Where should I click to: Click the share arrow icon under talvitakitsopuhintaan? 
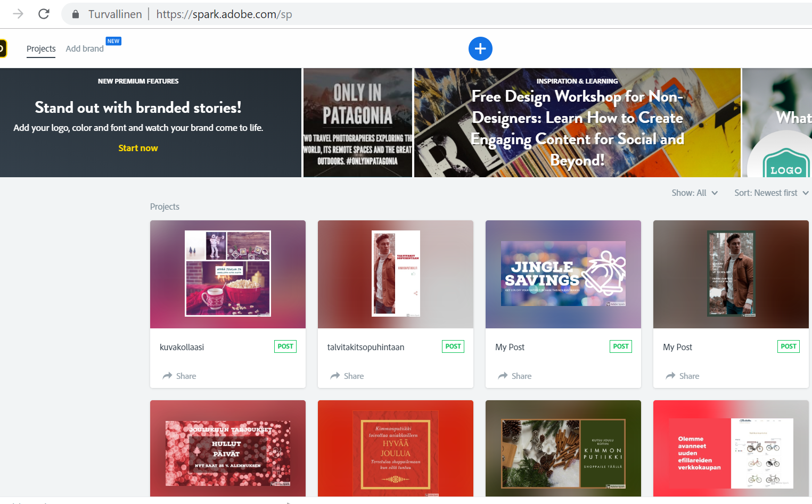click(x=335, y=376)
